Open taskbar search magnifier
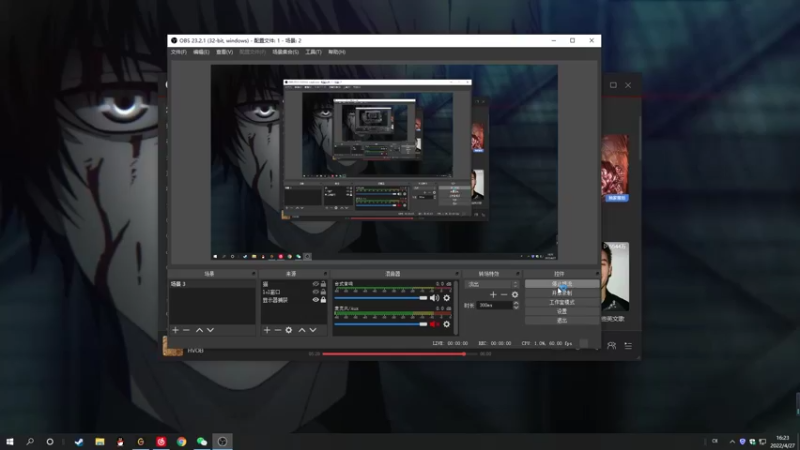 [30, 441]
